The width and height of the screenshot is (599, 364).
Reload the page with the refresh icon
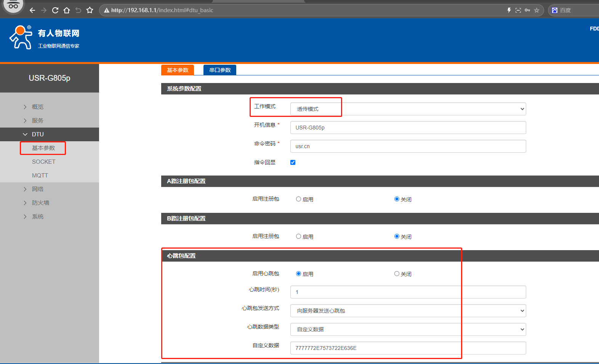pos(55,10)
